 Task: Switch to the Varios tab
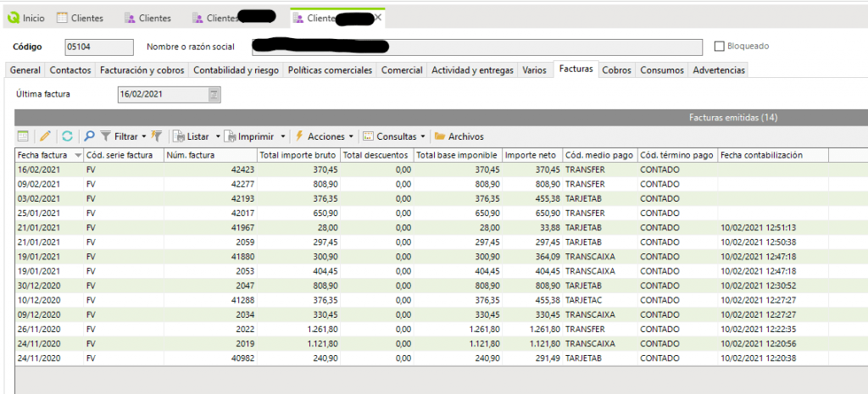pos(535,70)
